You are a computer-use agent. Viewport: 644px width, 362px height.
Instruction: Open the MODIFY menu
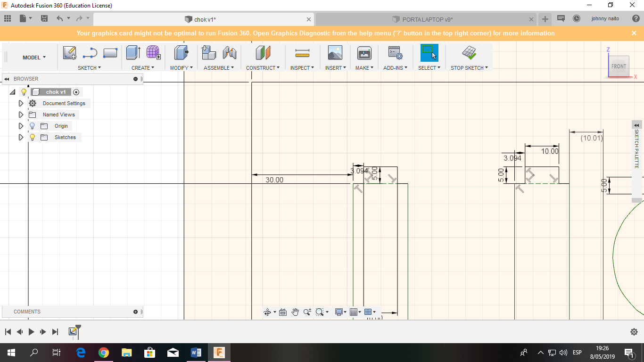182,68
